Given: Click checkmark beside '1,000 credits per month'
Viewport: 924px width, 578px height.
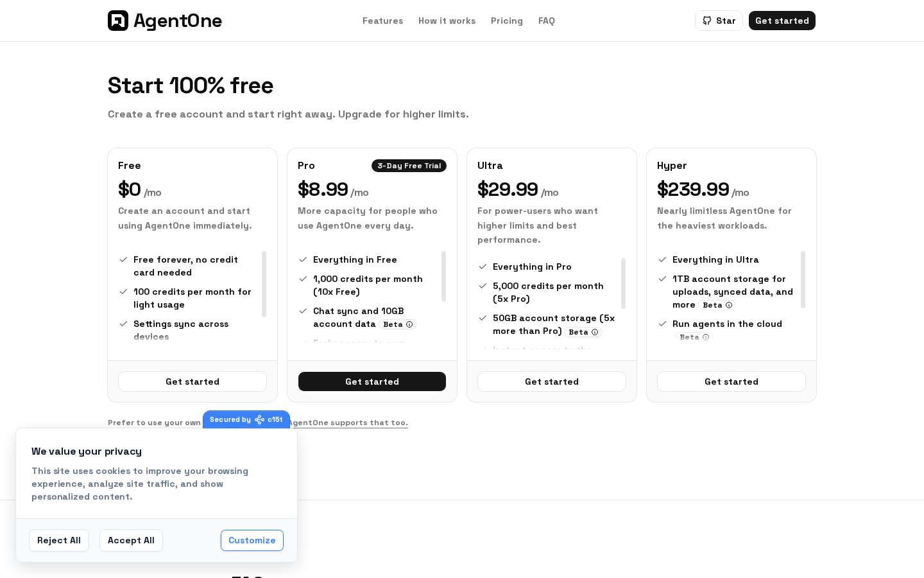Looking at the screenshot, I should 303,279.
